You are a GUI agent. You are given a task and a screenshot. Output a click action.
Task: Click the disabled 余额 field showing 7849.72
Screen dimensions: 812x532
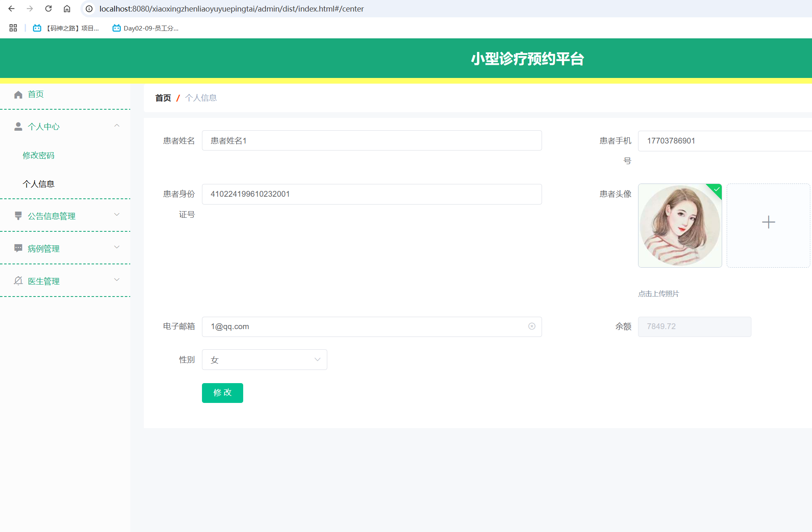point(695,327)
